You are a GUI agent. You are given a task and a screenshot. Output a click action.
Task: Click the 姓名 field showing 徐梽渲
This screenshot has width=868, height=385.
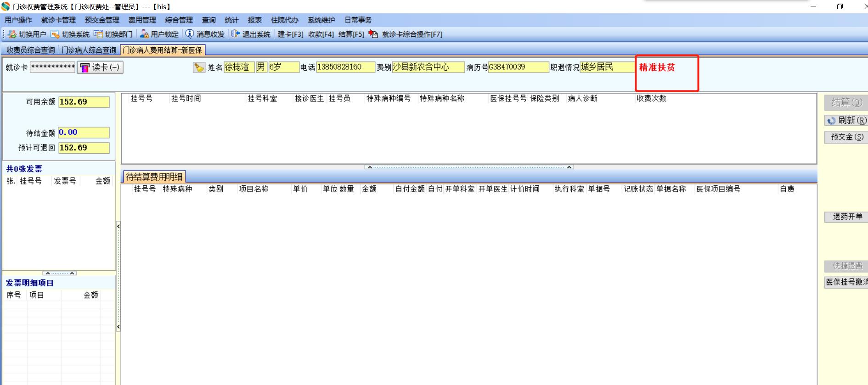pyautogui.click(x=239, y=67)
